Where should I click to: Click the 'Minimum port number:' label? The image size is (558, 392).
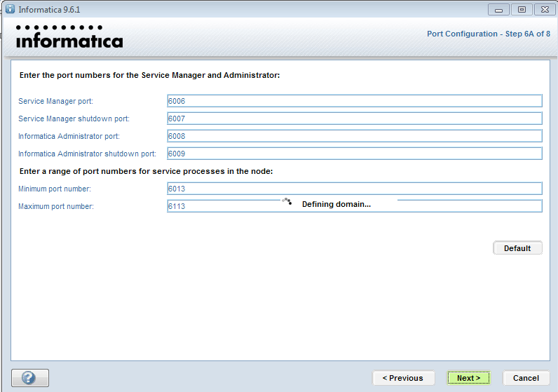coord(55,189)
